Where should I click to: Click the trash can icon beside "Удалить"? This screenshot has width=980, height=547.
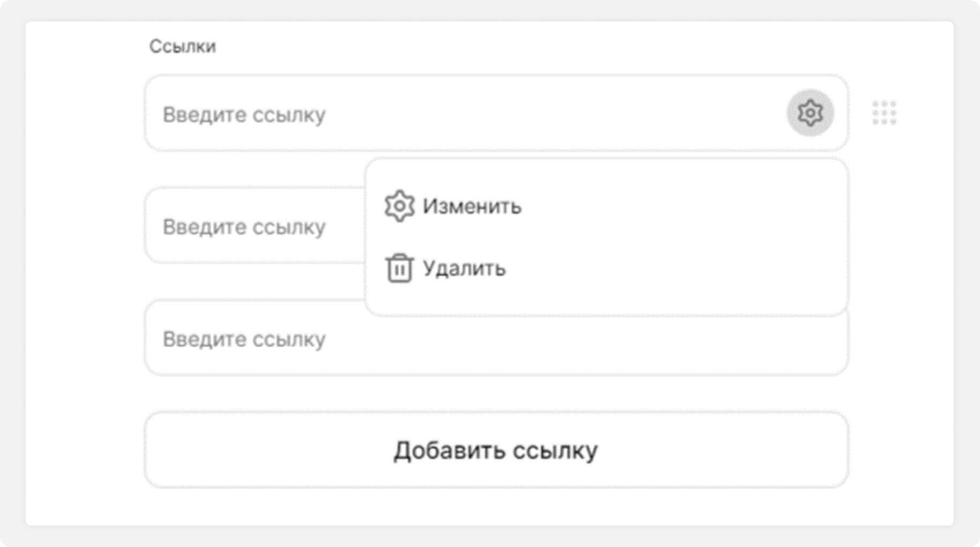click(x=399, y=268)
